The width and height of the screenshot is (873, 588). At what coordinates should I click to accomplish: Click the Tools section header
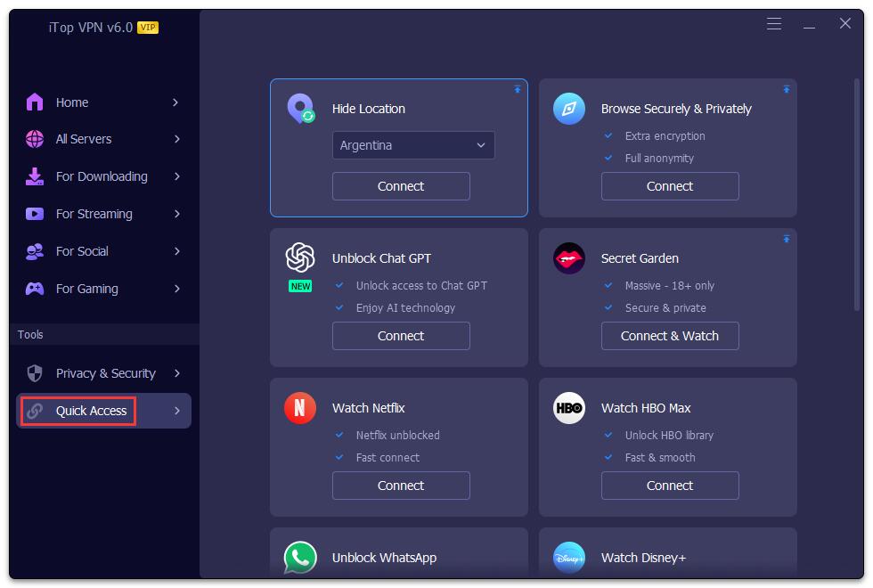coord(30,335)
